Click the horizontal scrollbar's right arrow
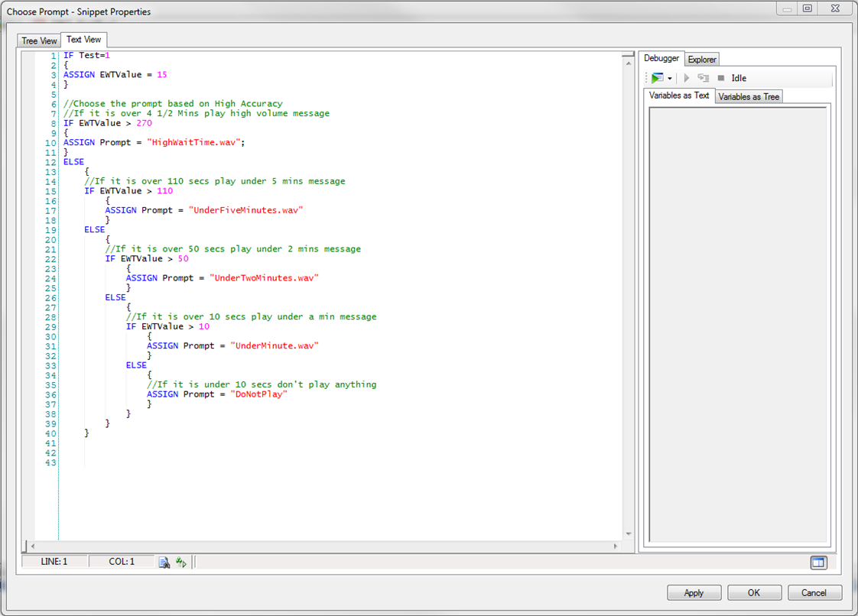Viewport: 858px width, 616px height. (x=615, y=546)
